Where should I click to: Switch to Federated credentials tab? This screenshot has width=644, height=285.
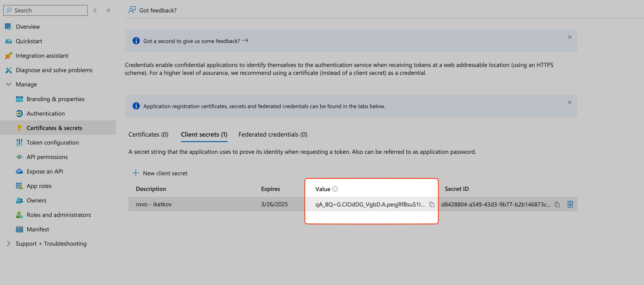pos(273,133)
